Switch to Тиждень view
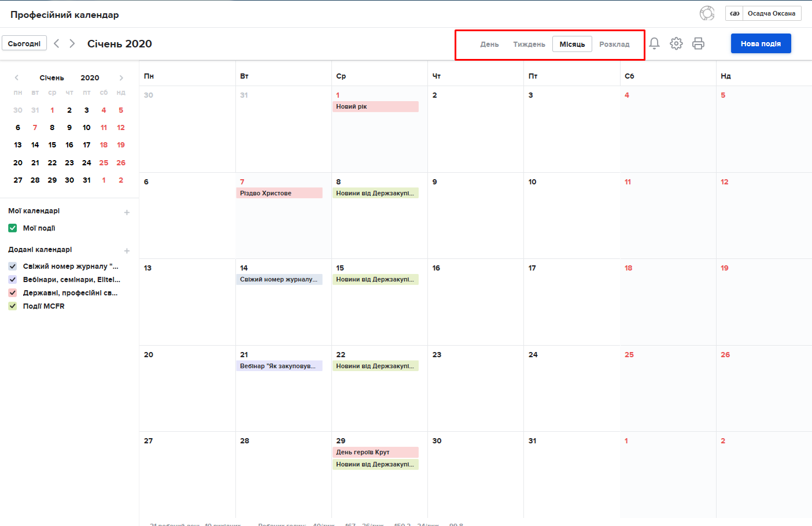Image resolution: width=812 pixels, height=526 pixels. pos(529,45)
